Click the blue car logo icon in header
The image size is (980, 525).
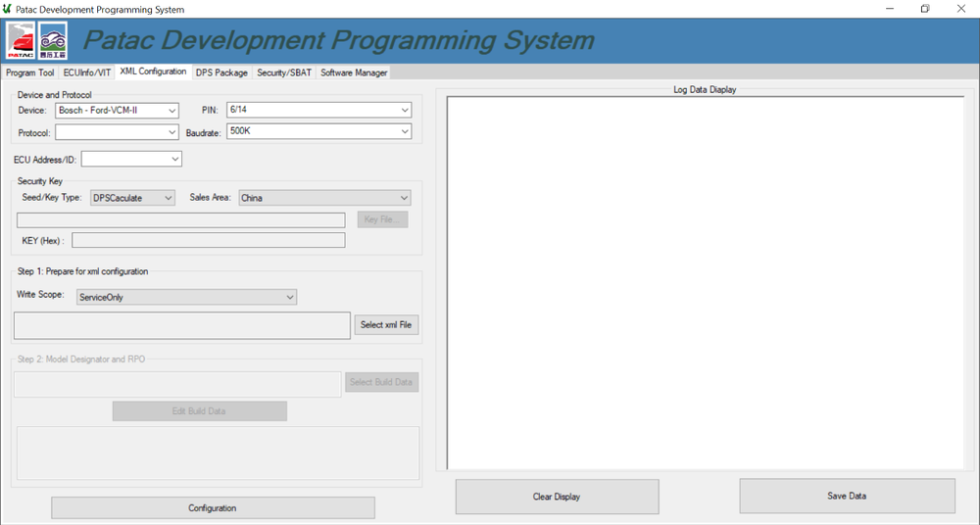(x=53, y=41)
